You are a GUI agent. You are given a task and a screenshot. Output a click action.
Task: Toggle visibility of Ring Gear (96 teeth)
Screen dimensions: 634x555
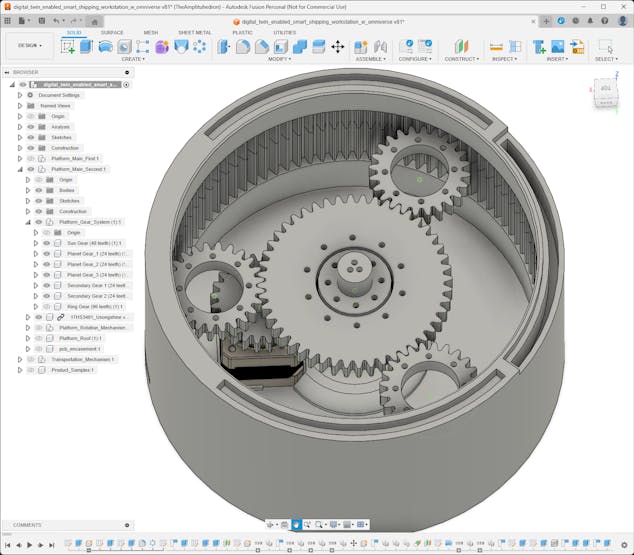tap(46, 306)
